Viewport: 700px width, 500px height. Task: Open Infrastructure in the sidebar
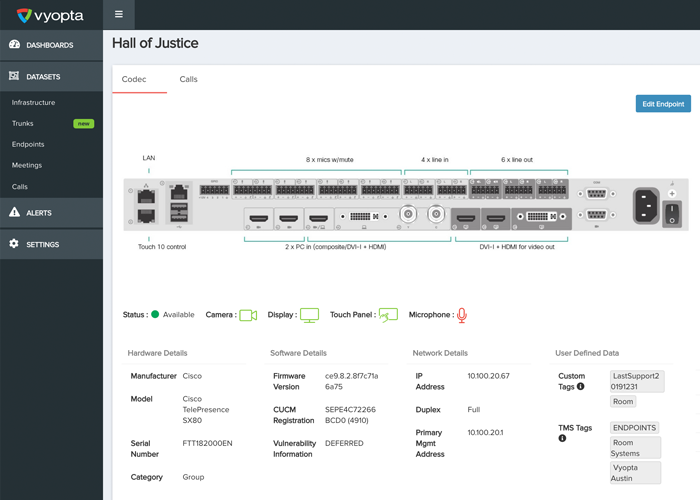coord(33,102)
